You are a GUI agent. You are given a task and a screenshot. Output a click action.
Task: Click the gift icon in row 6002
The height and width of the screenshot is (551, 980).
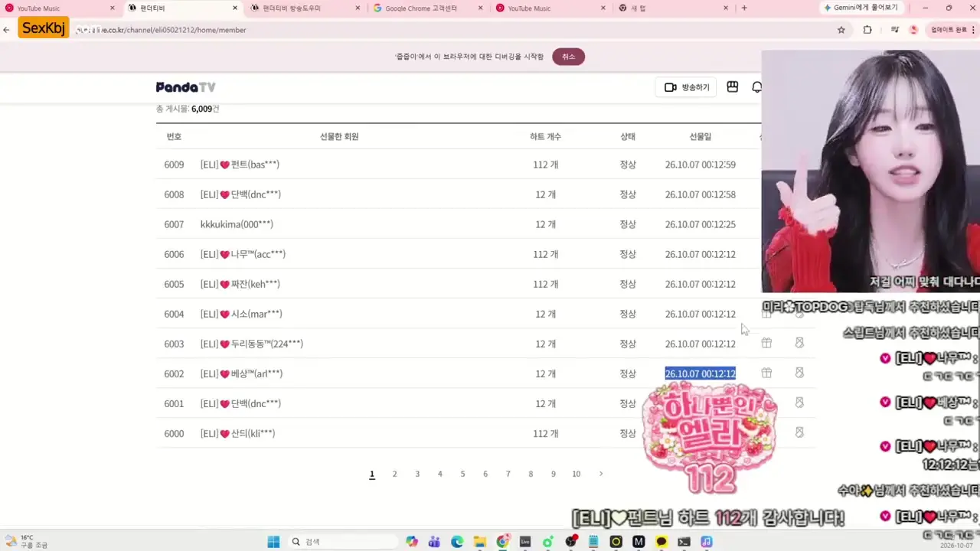point(766,373)
